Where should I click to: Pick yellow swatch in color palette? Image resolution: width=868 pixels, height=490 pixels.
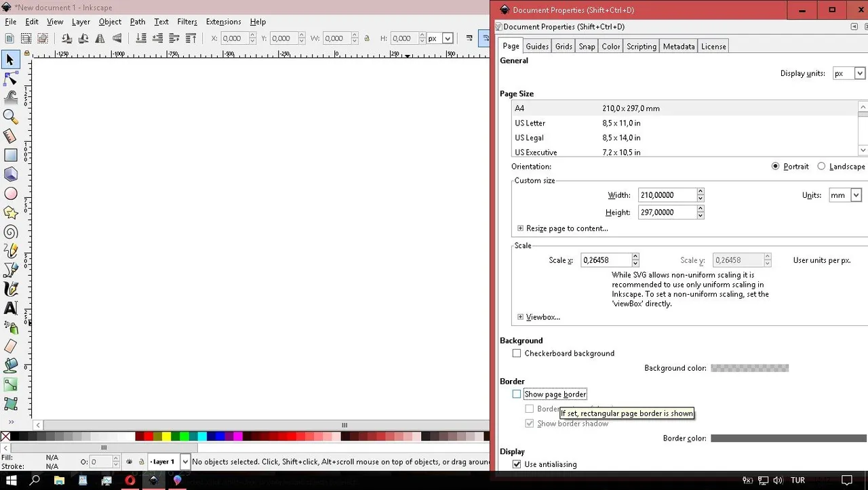pyautogui.click(x=167, y=436)
